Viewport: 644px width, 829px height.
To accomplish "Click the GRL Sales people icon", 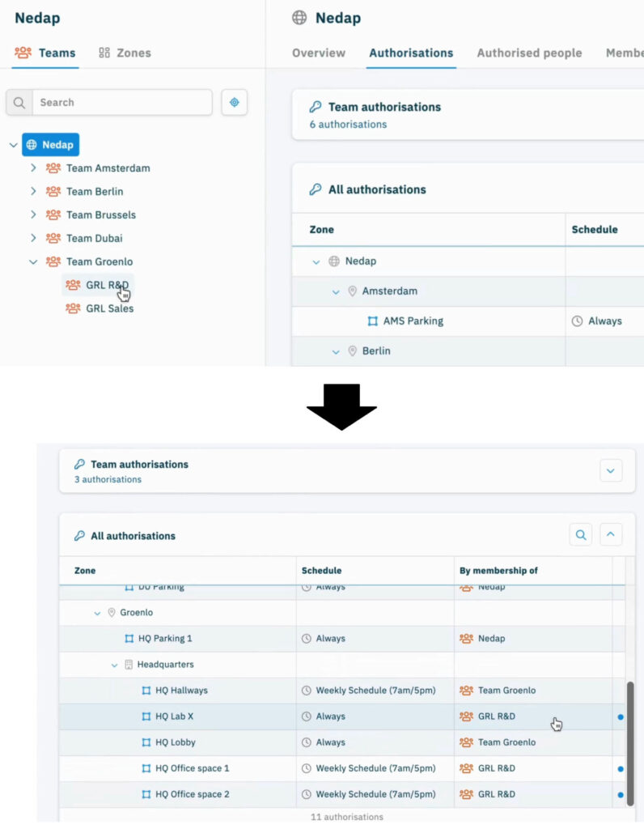I will [73, 308].
